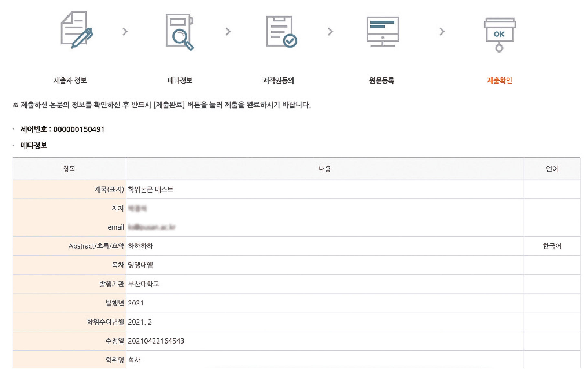
Task: Open the 원문등록 step label
Action: (382, 80)
